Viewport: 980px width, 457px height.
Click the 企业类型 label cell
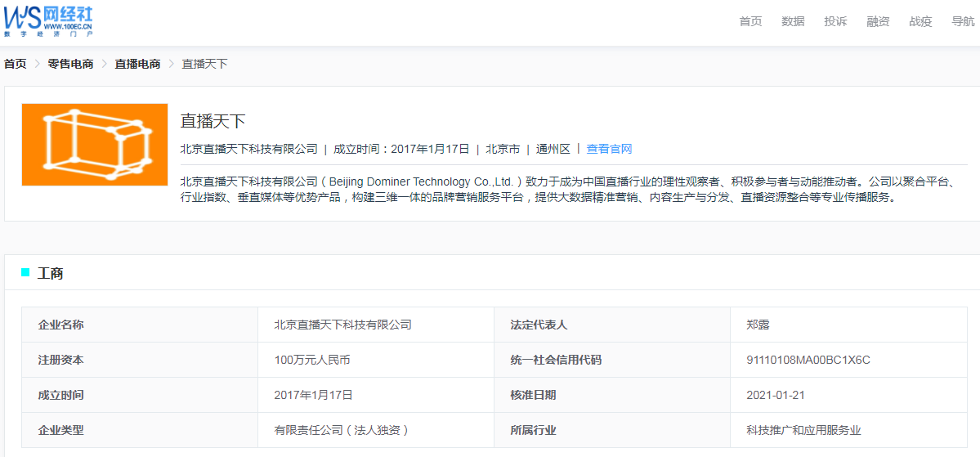point(140,429)
